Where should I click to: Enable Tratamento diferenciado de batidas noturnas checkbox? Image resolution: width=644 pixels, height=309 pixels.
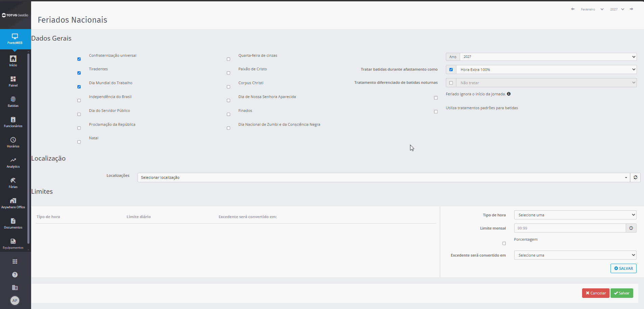(x=451, y=83)
